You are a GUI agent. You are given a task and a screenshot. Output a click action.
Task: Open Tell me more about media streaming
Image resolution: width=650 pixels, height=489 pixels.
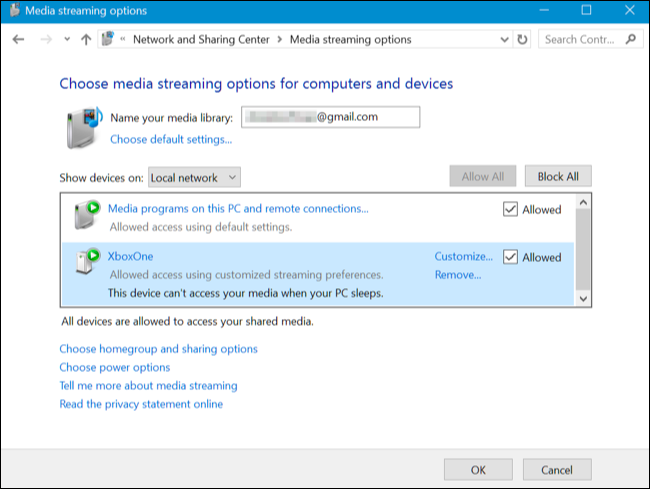pyautogui.click(x=148, y=385)
